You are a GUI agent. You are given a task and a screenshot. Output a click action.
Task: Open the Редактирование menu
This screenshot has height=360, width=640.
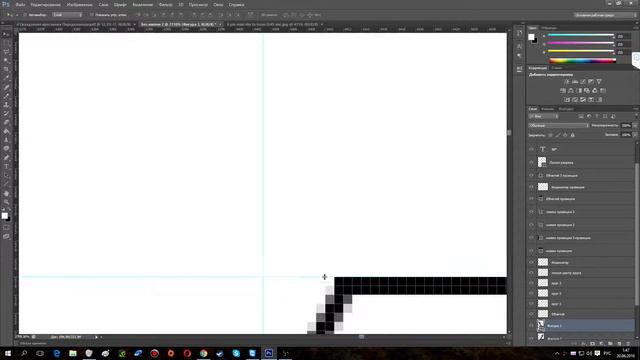coord(46,4)
